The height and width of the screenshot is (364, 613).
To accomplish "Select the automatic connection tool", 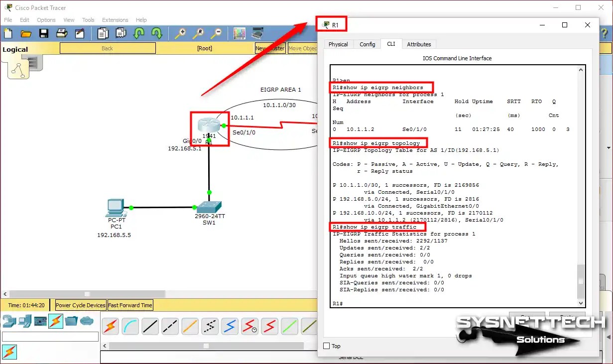I will (x=110, y=326).
